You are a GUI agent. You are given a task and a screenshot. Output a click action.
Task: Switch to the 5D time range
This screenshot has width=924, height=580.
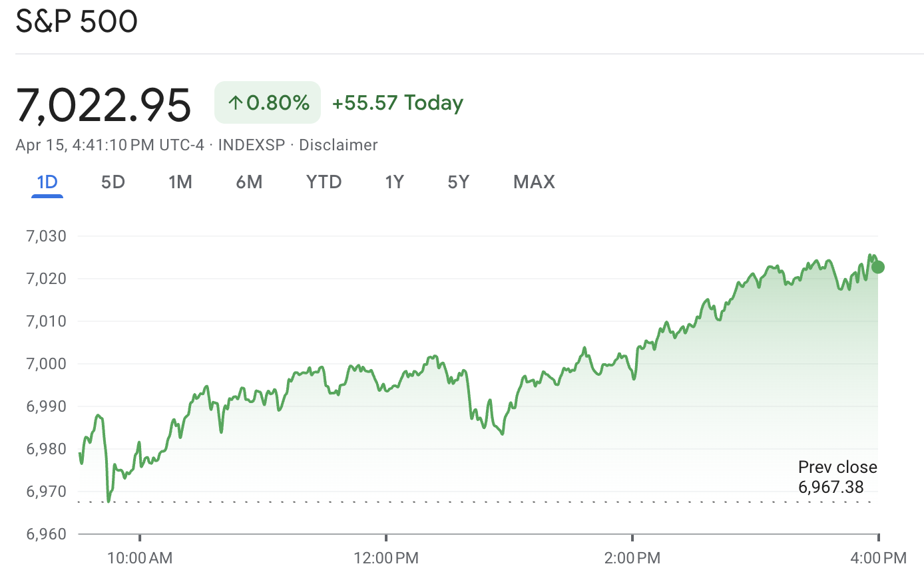pos(113,182)
